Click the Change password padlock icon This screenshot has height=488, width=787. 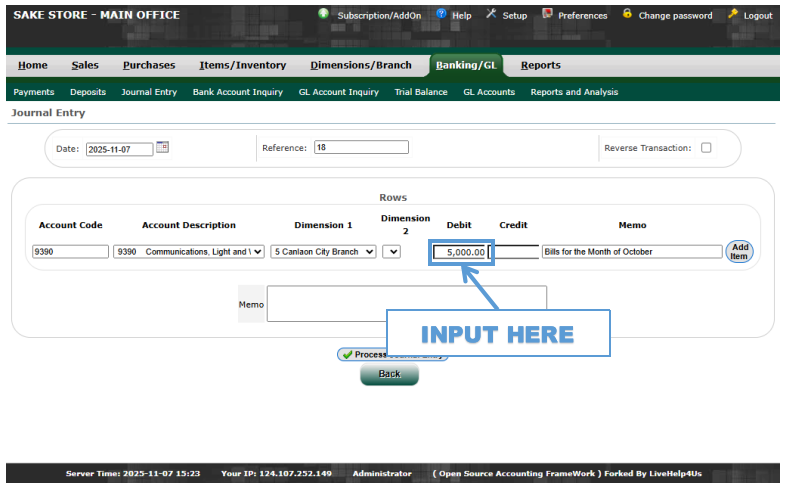(627, 14)
